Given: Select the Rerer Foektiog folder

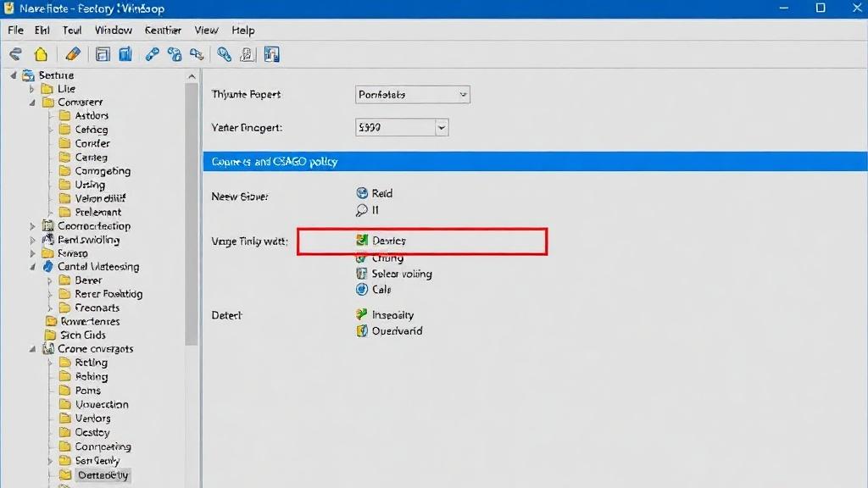Looking at the screenshot, I should (x=108, y=294).
